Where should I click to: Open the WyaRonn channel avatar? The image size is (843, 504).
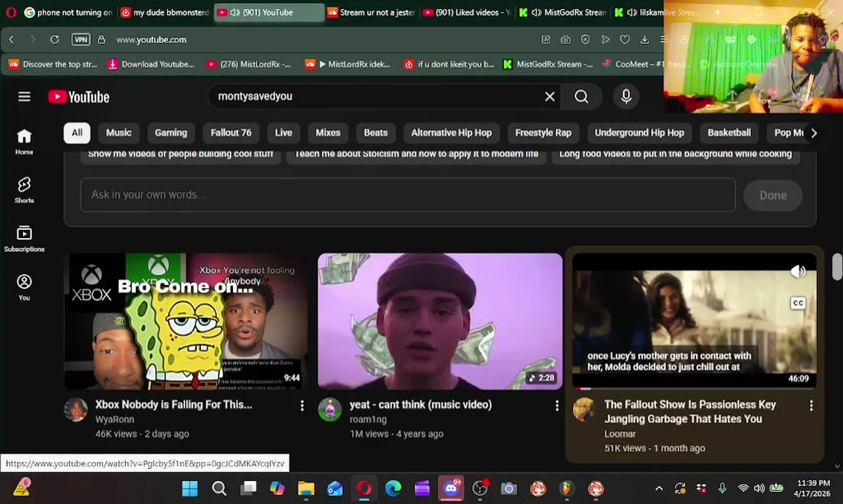coord(76,409)
